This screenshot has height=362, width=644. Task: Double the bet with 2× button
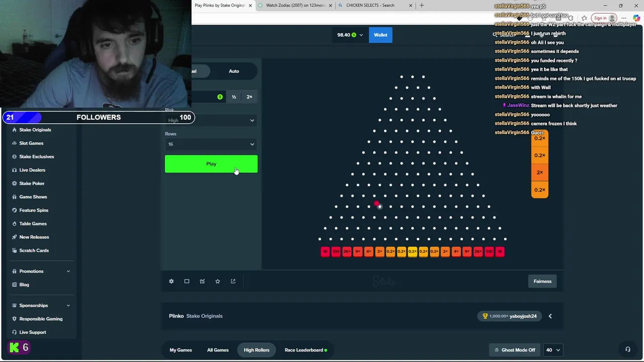click(x=250, y=97)
